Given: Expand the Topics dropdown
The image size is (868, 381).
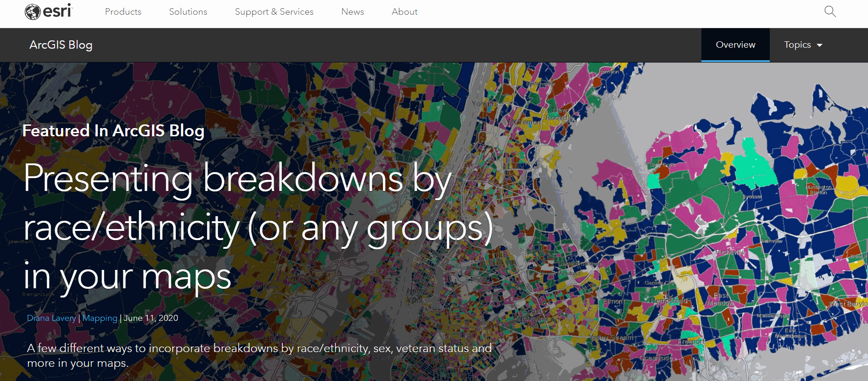Looking at the screenshot, I should 803,45.
